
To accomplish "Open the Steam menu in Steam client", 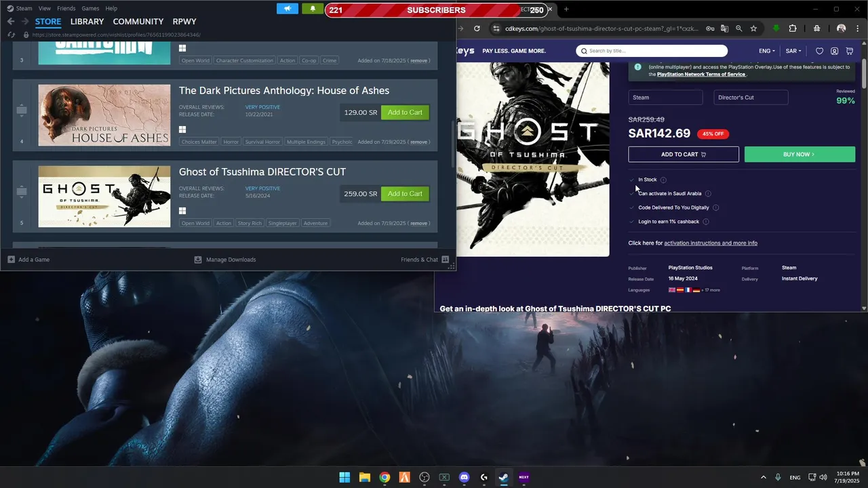I will (x=24, y=8).
